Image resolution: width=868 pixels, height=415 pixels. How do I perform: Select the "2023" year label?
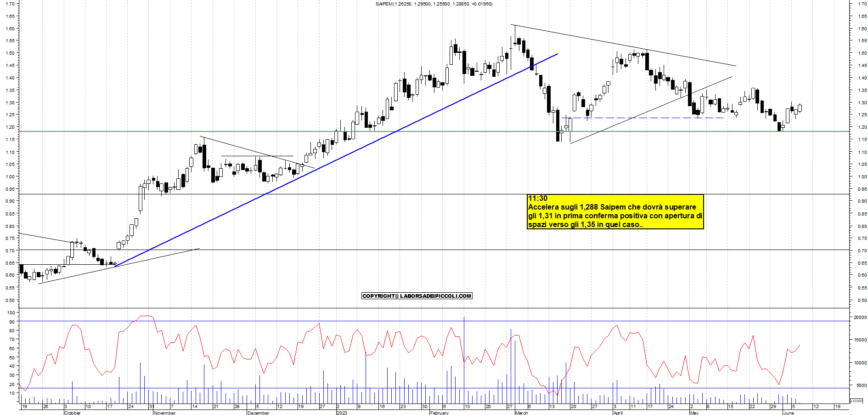pos(342,413)
